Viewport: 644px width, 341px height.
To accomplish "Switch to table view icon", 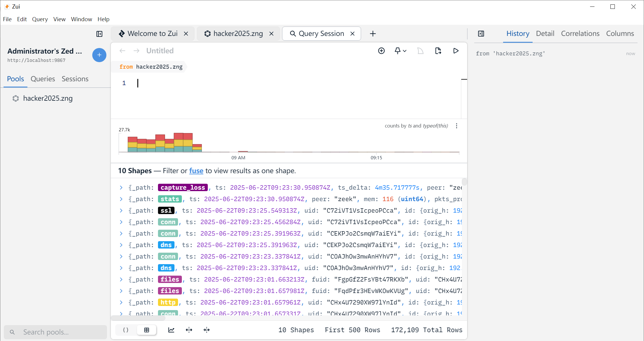I will (x=146, y=330).
